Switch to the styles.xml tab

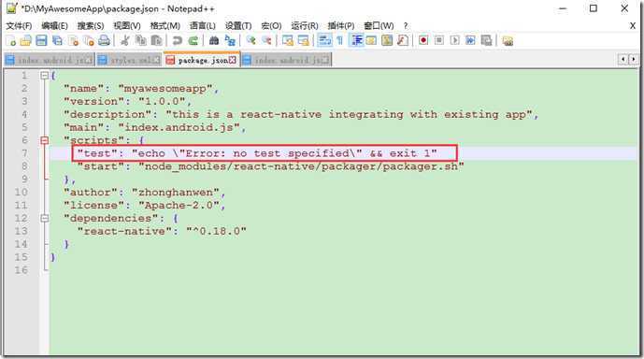129,60
